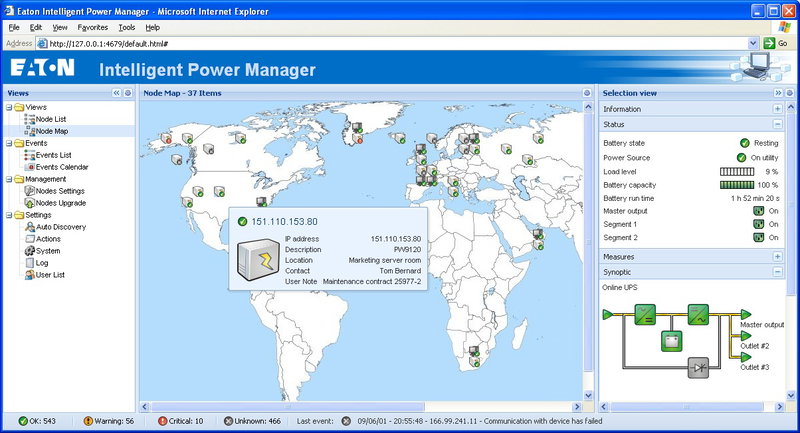The height and width of the screenshot is (433, 800).
Task: Collapse the Settings folder node
Action: tap(9, 215)
